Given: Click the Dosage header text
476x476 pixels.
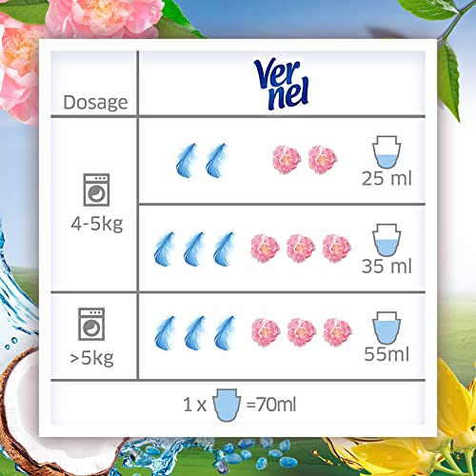Looking at the screenshot, I should pyautogui.click(x=95, y=103).
